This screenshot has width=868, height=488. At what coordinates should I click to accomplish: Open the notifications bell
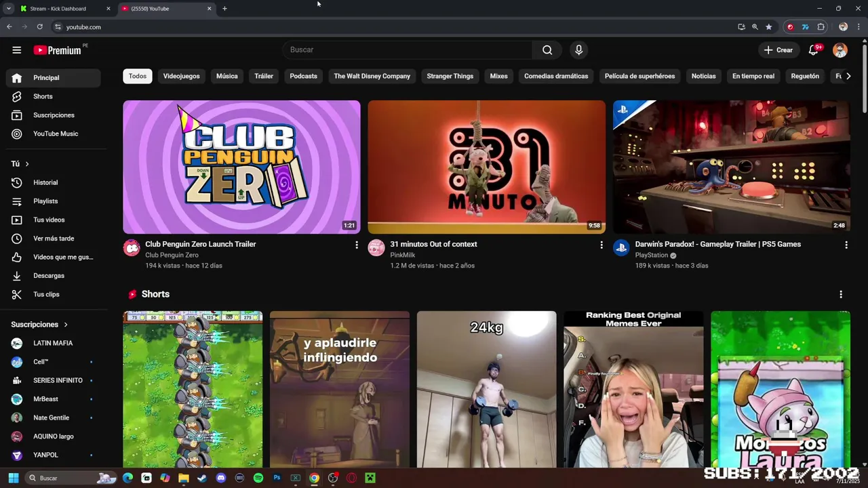814,50
